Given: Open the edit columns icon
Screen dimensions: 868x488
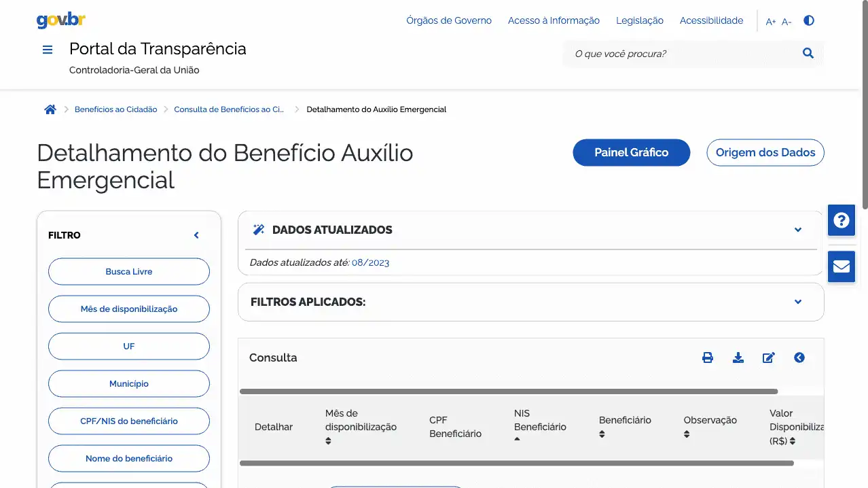Looking at the screenshot, I should pyautogui.click(x=768, y=358).
